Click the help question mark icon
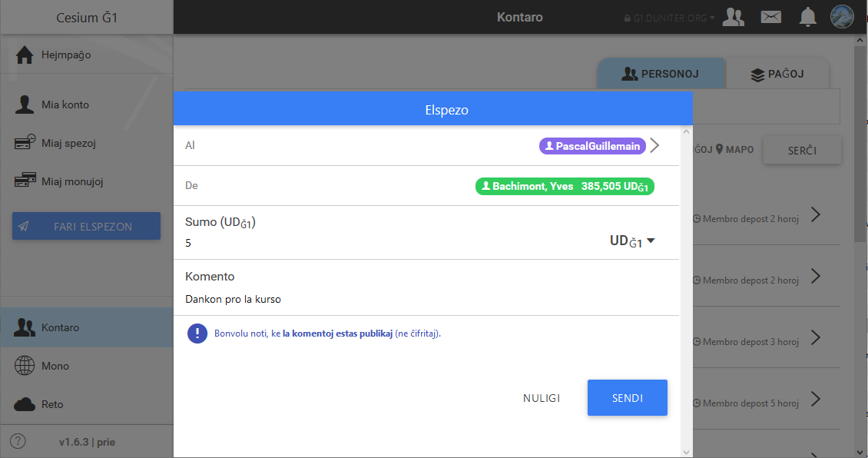This screenshot has height=458, width=868. pos(18,441)
